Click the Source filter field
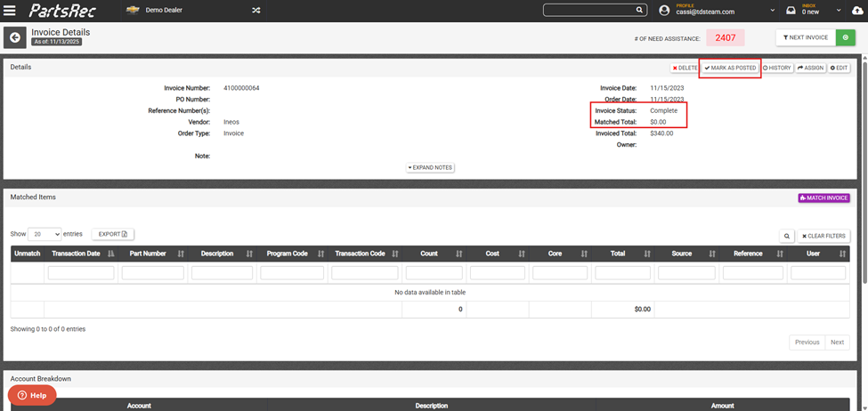Image resolution: width=868 pixels, height=411 pixels. 686,273
